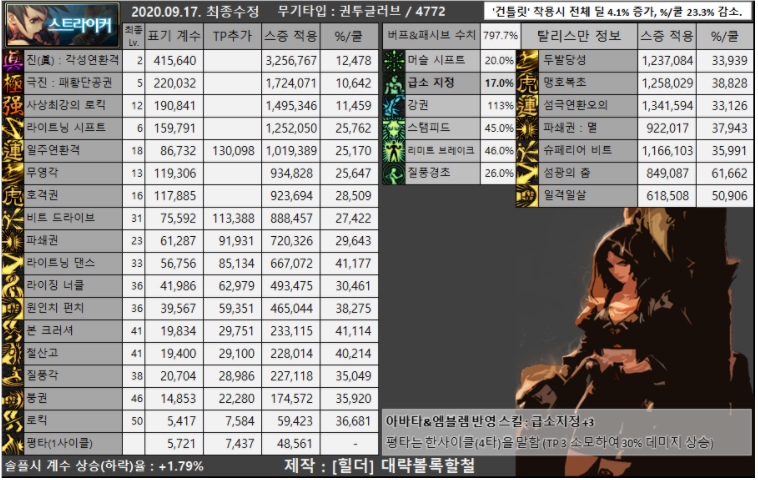The height and width of the screenshot is (480, 758).
Task: Click the 극진 : 패황단공권 skill icon
Action: (x=13, y=83)
